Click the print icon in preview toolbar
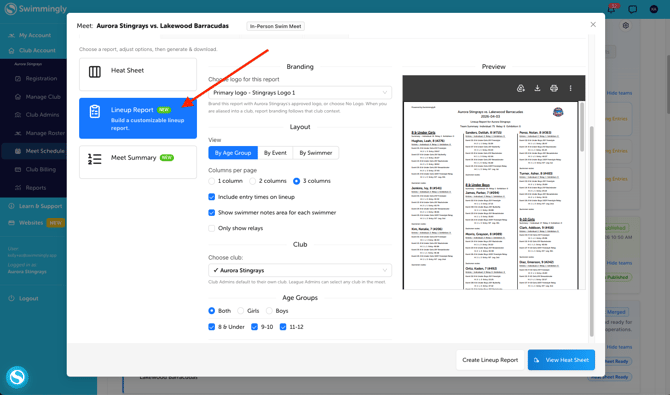Screen dimensions: 670x395 tap(554, 88)
